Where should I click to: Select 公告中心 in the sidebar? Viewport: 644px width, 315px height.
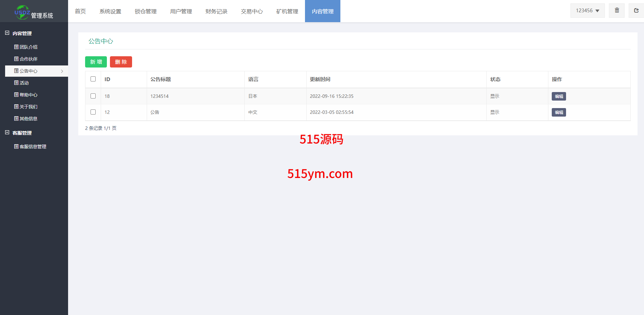pos(28,71)
